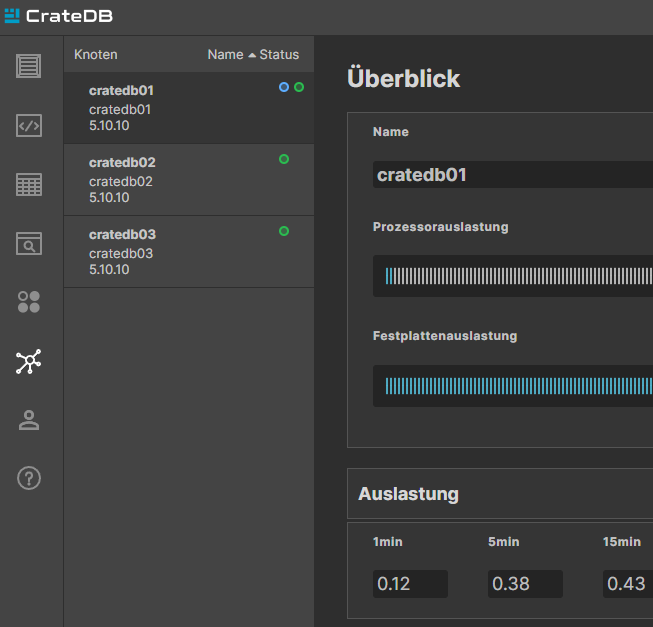Select the cratedb02 node row
The image size is (653, 627).
(x=189, y=180)
